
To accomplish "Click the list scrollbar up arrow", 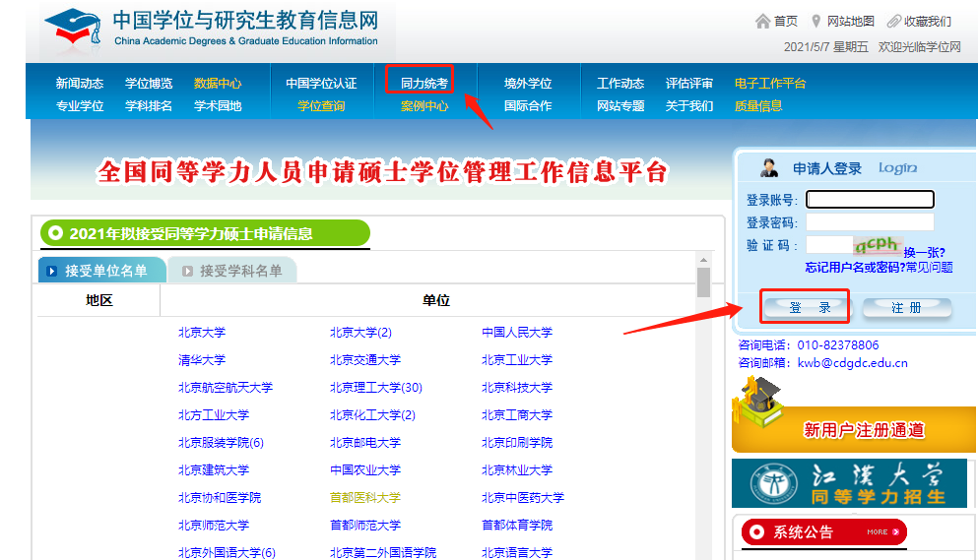I will pos(703,260).
